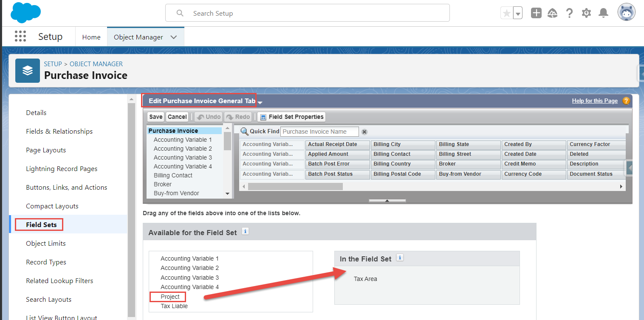This screenshot has width=644, height=320.
Task: Select Project in the Available list
Action: (x=170, y=297)
